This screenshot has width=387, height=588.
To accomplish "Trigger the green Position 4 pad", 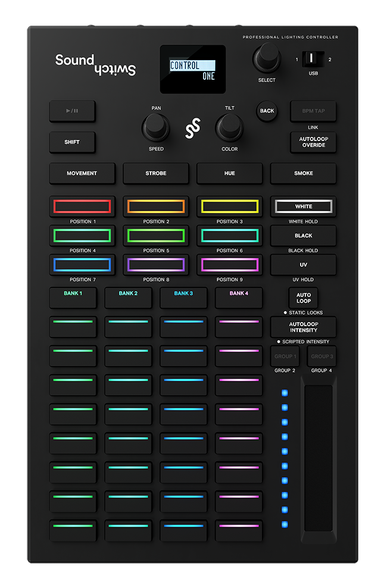I will click(x=82, y=236).
